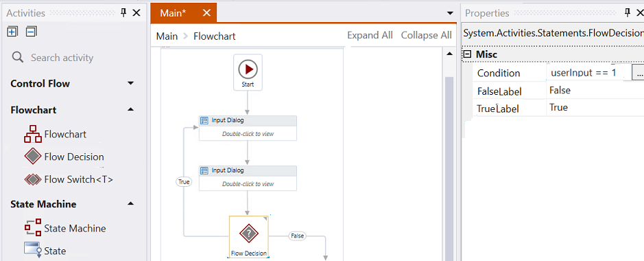Click the FalseLabel value field
Screen dimensions: 644x261
595,91
